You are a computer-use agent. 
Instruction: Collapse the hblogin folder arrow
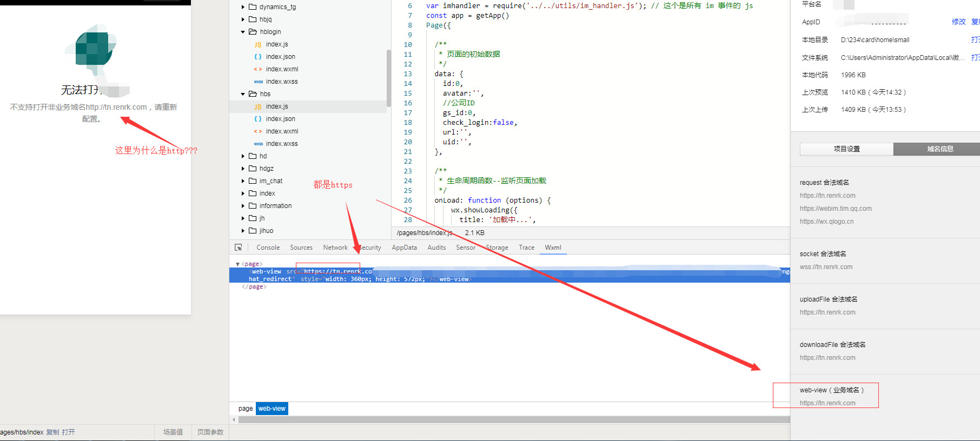pyautogui.click(x=243, y=32)
